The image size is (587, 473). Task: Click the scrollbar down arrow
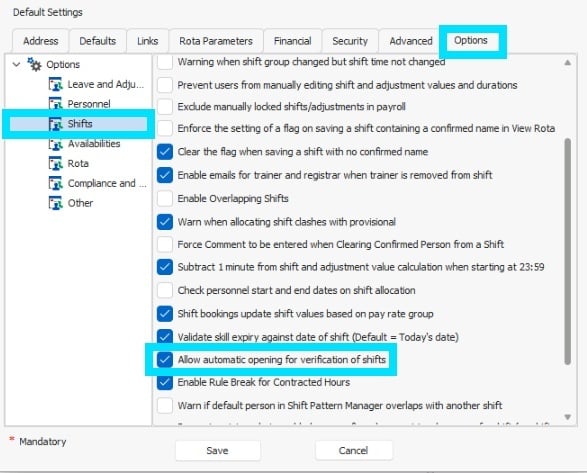tap(568, 417)
